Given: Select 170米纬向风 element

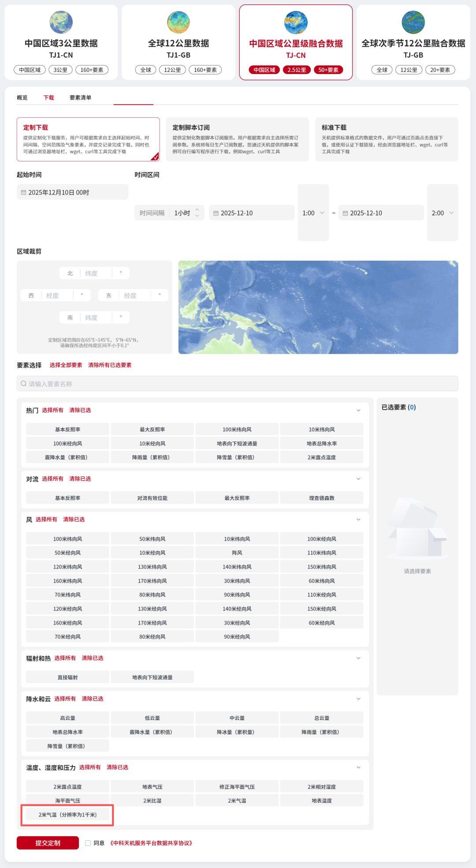Looking at the screenshot, I should 152,581.
